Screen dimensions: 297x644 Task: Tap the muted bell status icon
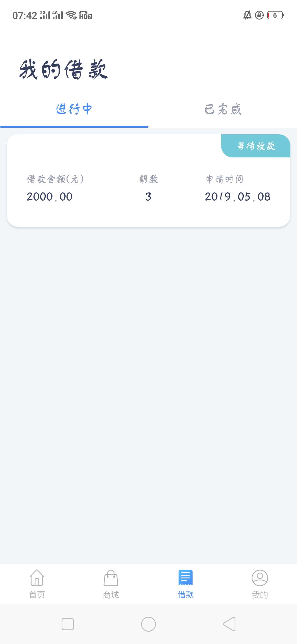247,15
